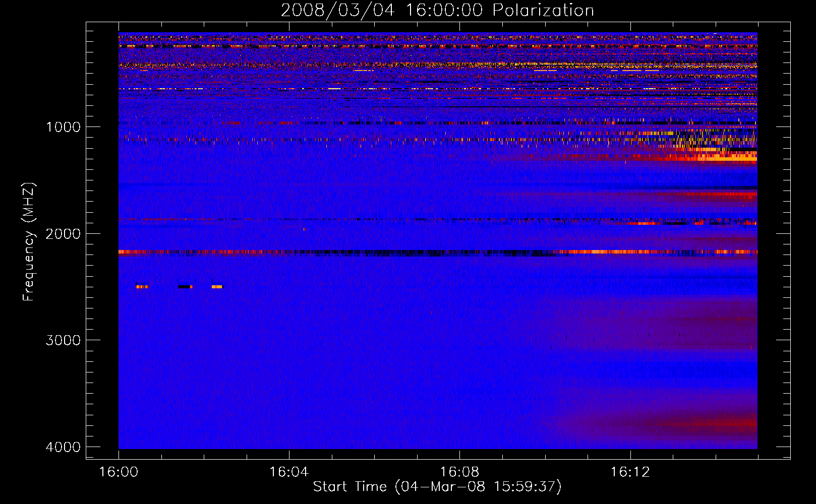Select the 2000 frequency tick label

click(x=63, y=233)
